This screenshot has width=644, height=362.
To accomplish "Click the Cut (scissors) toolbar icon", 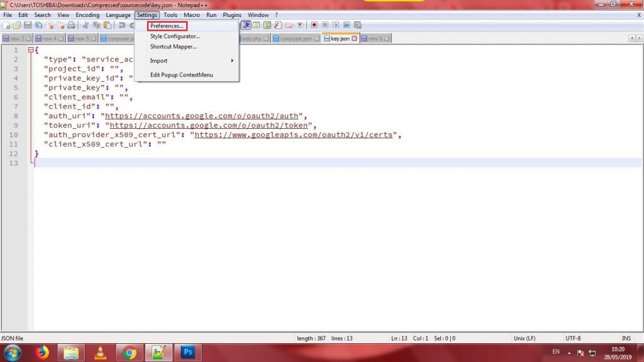I will 86,25.
